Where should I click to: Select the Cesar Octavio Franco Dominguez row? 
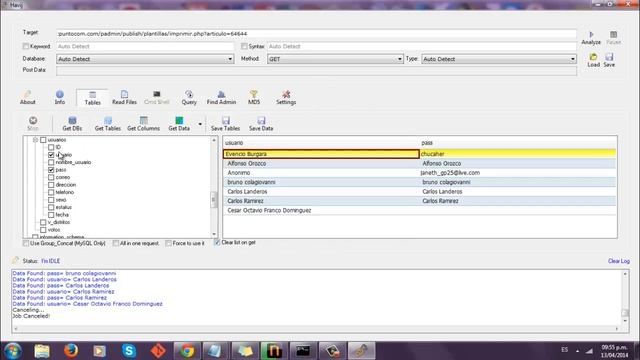420,211
